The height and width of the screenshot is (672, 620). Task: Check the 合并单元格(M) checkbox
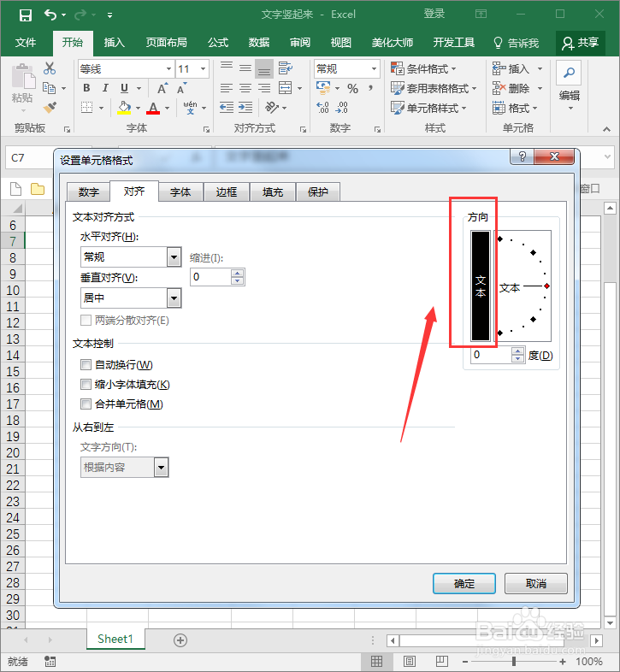(x=86, y=404)
